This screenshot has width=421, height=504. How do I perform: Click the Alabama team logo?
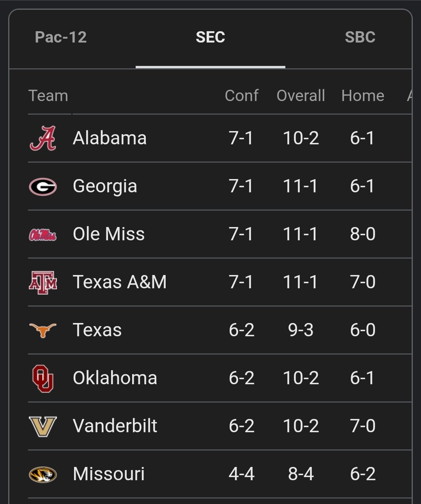tap(43, 138)
